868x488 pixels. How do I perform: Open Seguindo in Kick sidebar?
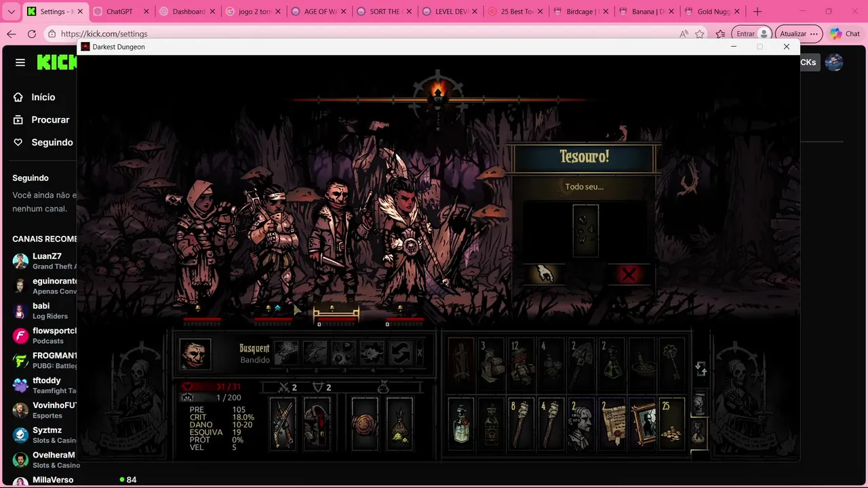(x=43, y=142)
